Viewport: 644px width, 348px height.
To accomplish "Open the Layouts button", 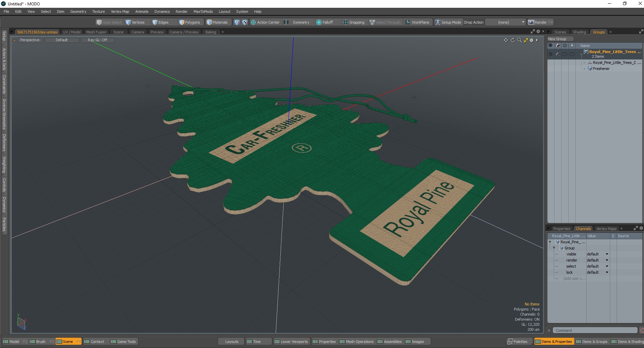I will (x=232, y=342).
